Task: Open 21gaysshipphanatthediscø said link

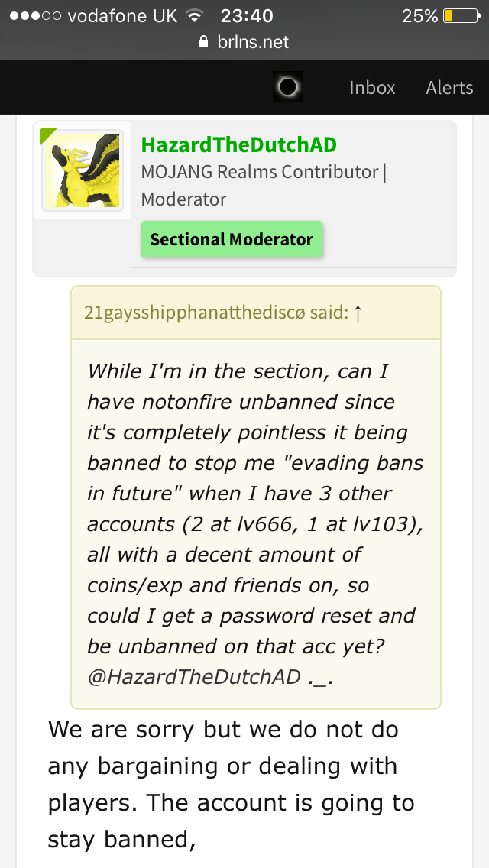Action: click(216, 313)
